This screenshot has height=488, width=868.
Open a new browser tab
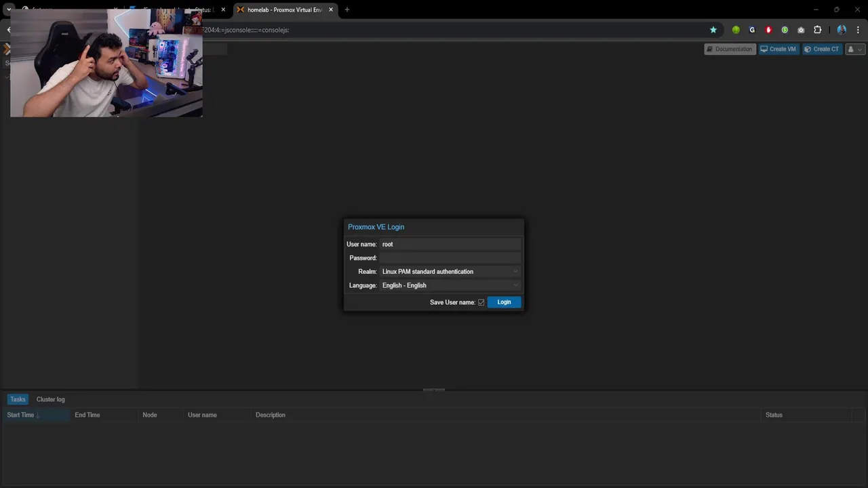click(x=347, y=9)
